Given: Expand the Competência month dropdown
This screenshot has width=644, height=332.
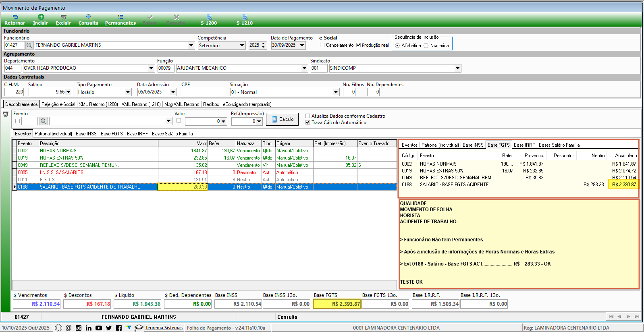Looking at the screenshot, I should (x=242, y=46).
